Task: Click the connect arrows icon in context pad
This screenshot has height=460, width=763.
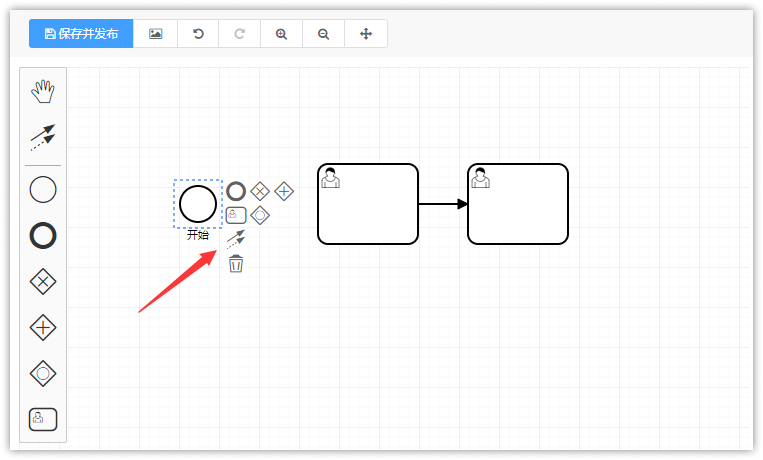Action: (236, 239)
